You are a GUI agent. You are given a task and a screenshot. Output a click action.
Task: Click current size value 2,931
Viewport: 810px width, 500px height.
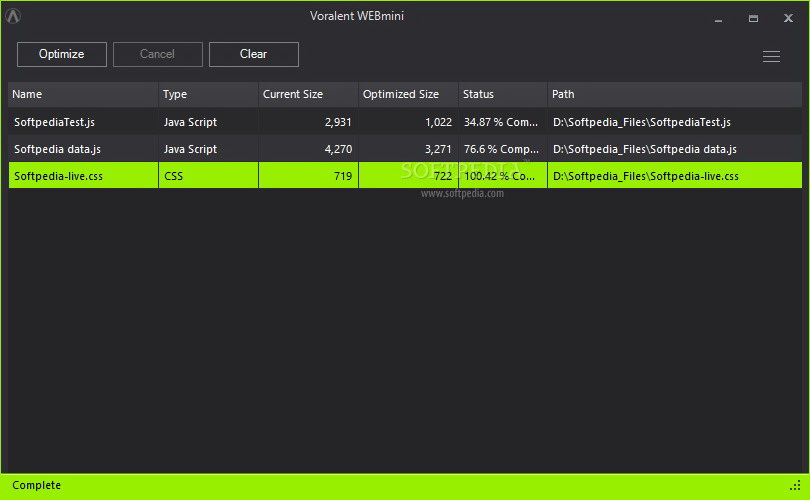(338, 122)
